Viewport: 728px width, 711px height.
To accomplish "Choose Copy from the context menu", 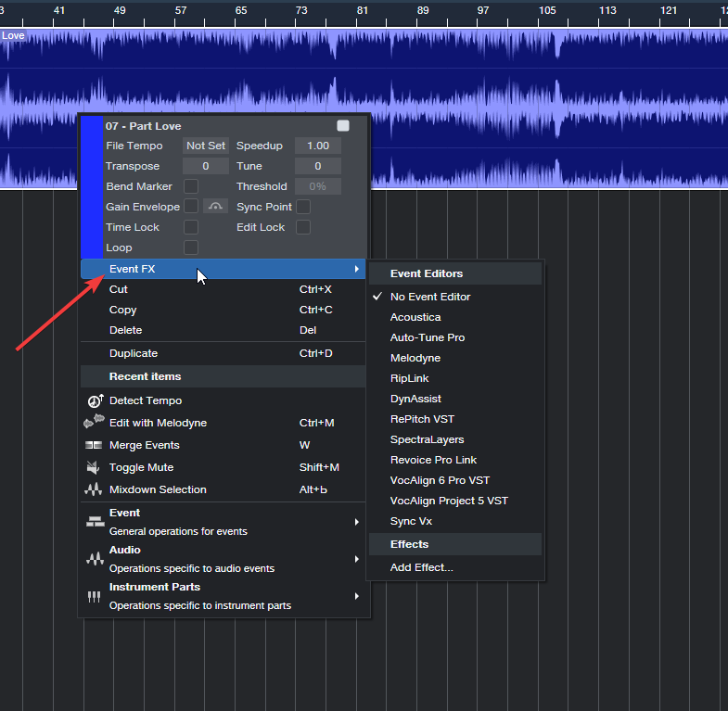I will pos(223,310).
